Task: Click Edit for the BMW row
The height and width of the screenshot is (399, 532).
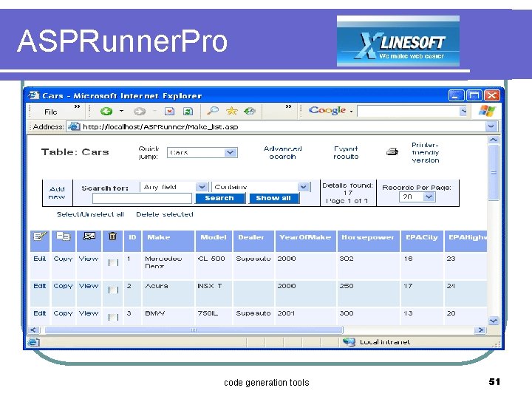Action: (x=40, y=313)
